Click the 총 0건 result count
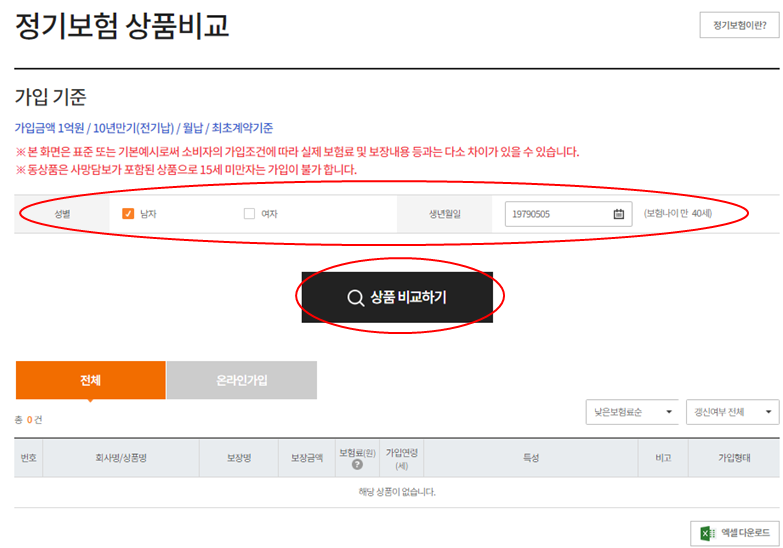This screenshot has width=783, height=548. [x=28, y=420]
